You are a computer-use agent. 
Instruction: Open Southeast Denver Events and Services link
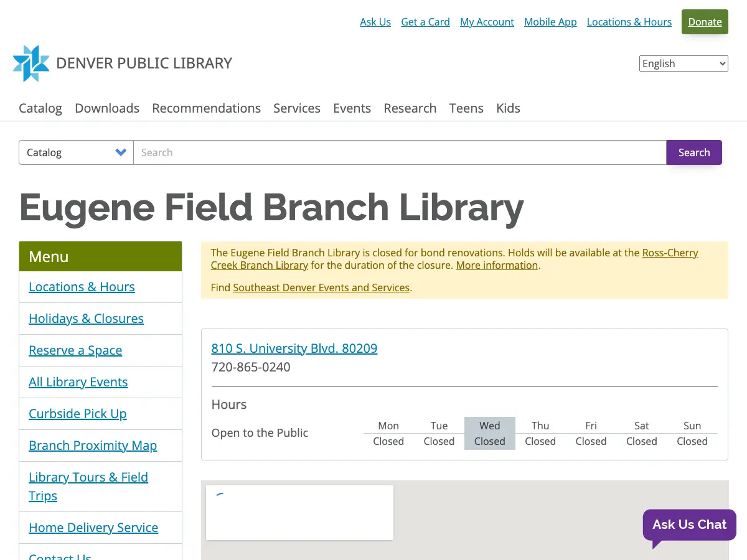click(321, 287)
